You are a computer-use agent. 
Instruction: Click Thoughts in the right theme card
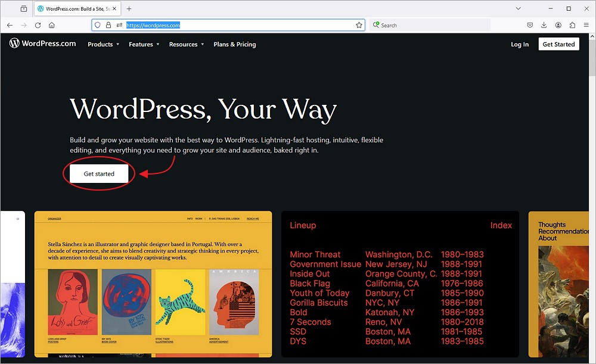coord(552,225)
